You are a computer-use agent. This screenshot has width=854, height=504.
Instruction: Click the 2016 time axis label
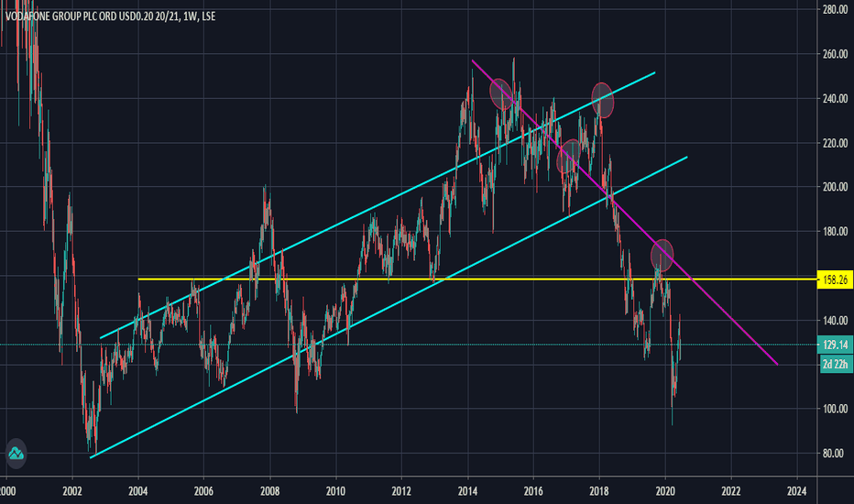533,491
